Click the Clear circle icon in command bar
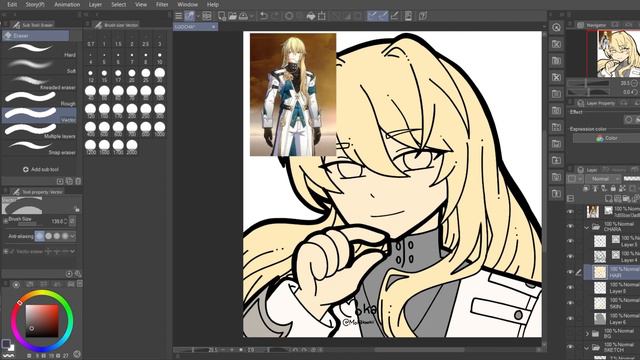The image size is (640, 360). pyautogui.click(x=289, y=16)
